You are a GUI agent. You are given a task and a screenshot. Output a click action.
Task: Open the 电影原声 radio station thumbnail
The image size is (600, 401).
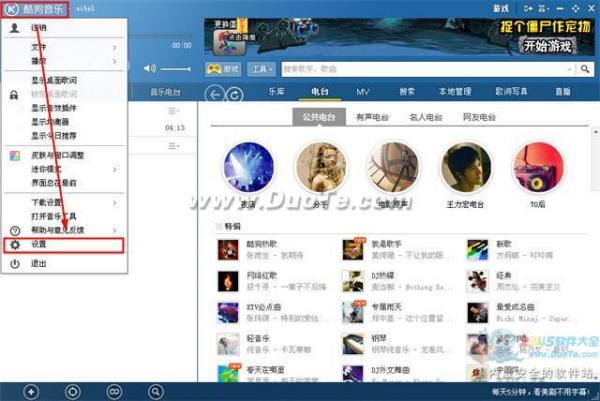[393, 167]
